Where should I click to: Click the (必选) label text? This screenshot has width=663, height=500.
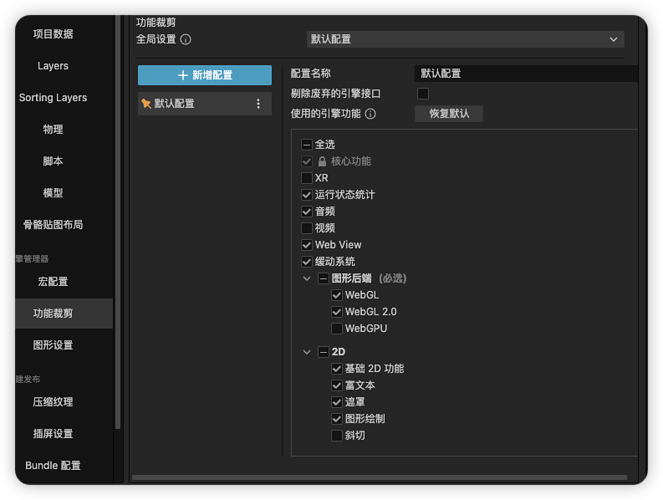tap(392, 278)
